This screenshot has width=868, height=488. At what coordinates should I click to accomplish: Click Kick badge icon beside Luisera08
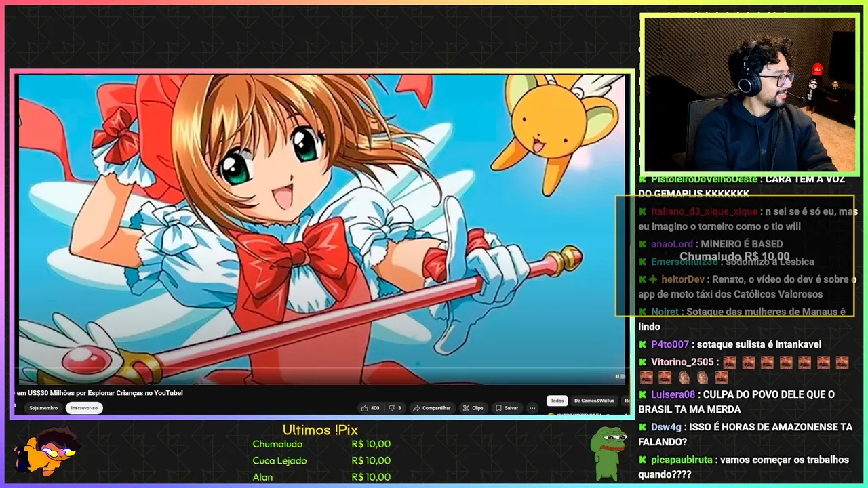(643, 394)
